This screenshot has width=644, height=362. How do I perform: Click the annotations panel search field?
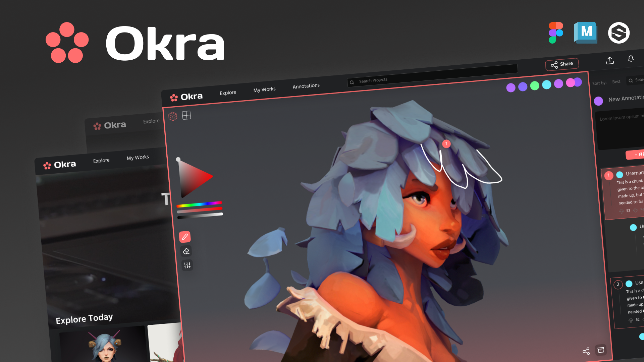pyautogui.click(x=635, y=80)
